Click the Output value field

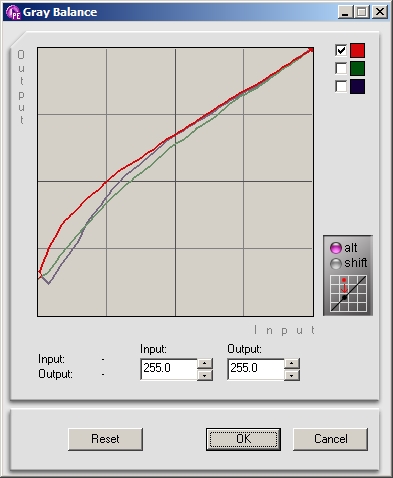click(x=256, y=369)
